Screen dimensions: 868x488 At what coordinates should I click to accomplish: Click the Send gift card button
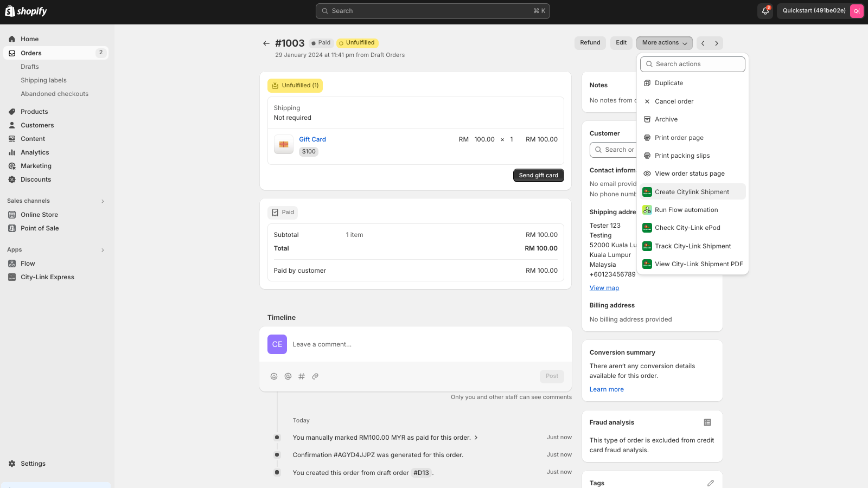539,176
